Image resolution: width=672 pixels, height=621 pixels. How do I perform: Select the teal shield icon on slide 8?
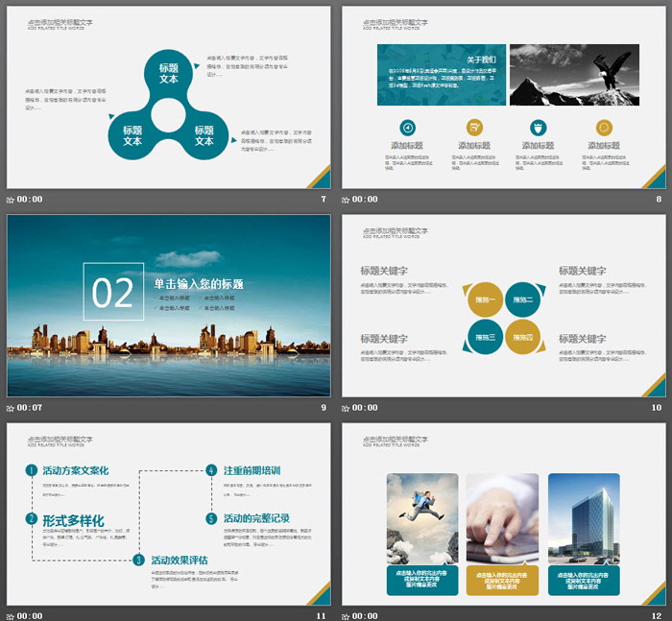(538, 127)
